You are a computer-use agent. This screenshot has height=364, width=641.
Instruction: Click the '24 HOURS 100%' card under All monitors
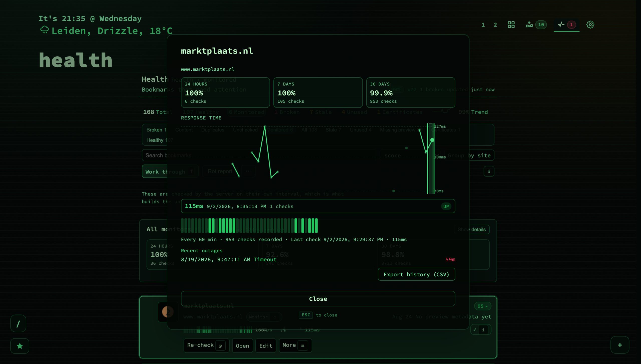coord(203,255)
